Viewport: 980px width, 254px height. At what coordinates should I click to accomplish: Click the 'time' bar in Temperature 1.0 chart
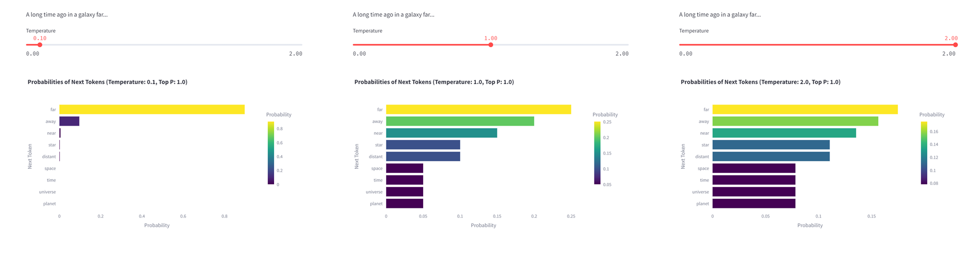click(404, 180)
